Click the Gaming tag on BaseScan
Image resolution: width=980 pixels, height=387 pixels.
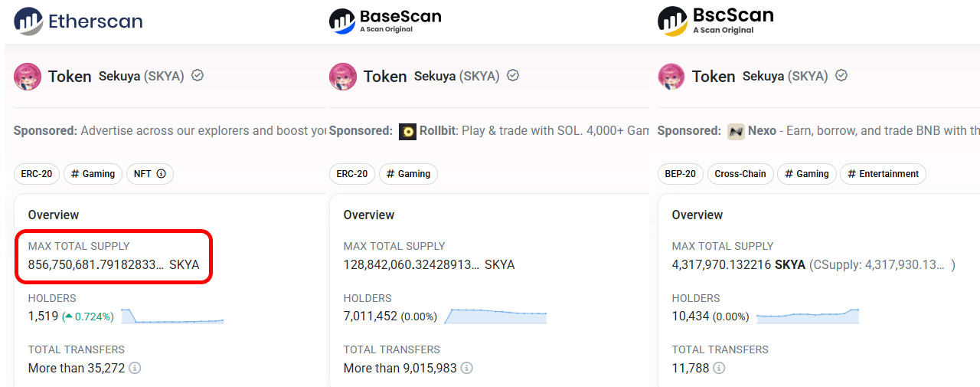coord(408,174)
